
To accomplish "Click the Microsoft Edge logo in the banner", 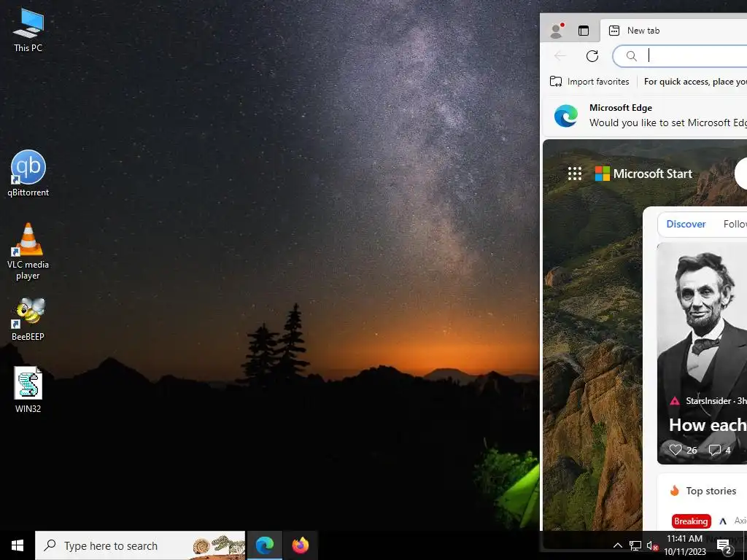I will (x=566, y=116).
